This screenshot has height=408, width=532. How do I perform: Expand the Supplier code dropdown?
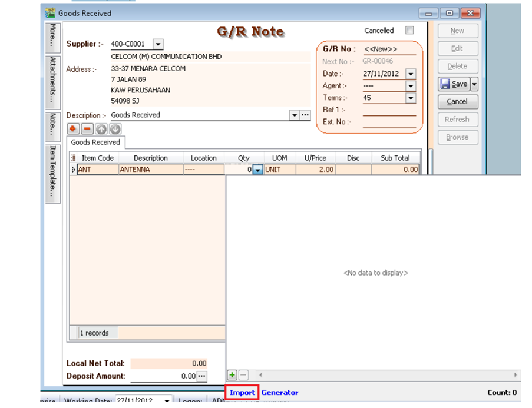point(158,44)
